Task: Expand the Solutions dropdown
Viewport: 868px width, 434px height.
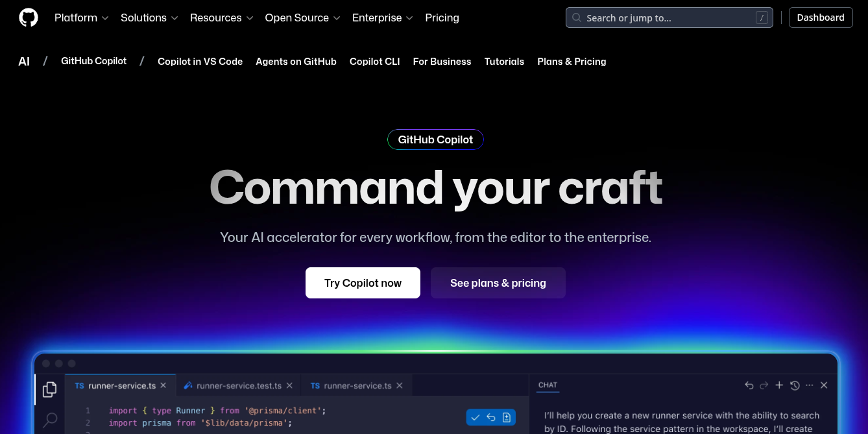Action: click(x=149, y=18)
